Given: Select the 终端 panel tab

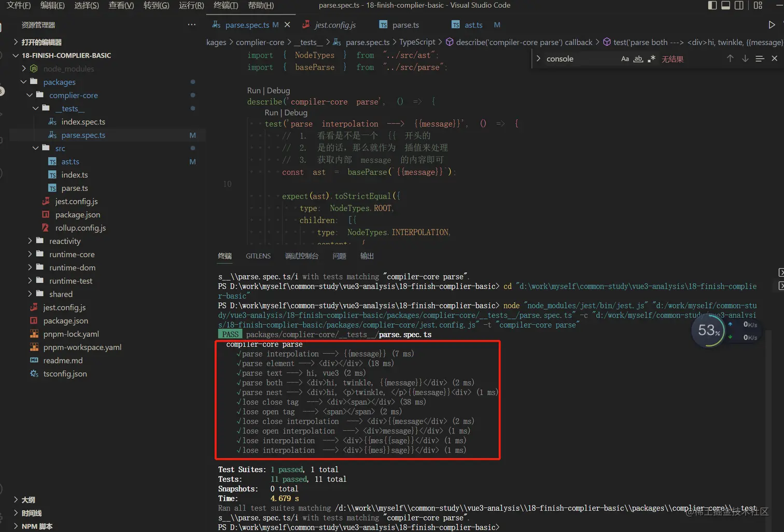Looking at the screenshot, I should point(225,256).
